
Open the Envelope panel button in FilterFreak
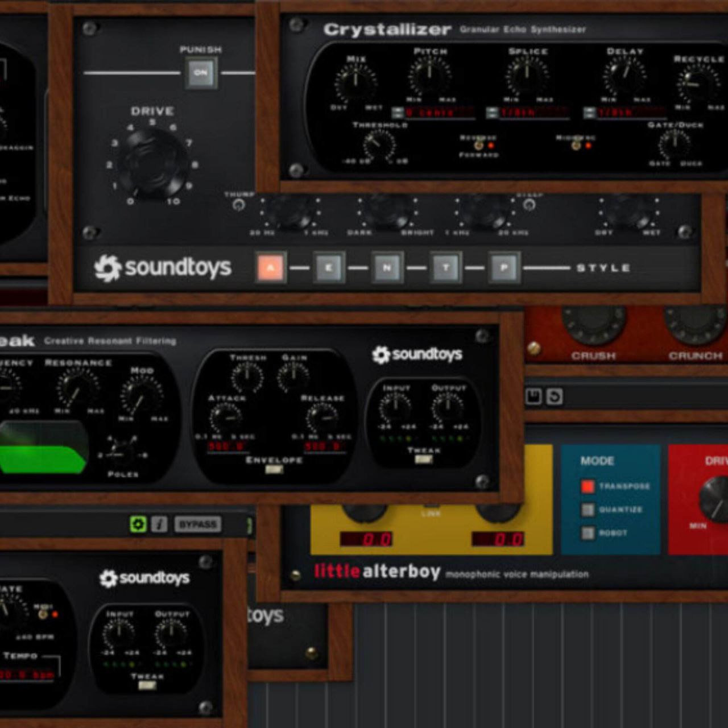(x=274, y=470)
